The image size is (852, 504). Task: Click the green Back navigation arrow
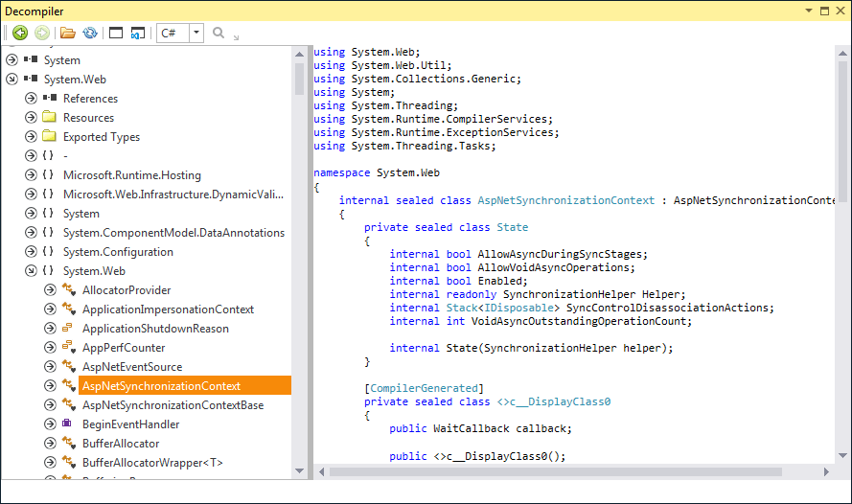[x=19, y=33]
